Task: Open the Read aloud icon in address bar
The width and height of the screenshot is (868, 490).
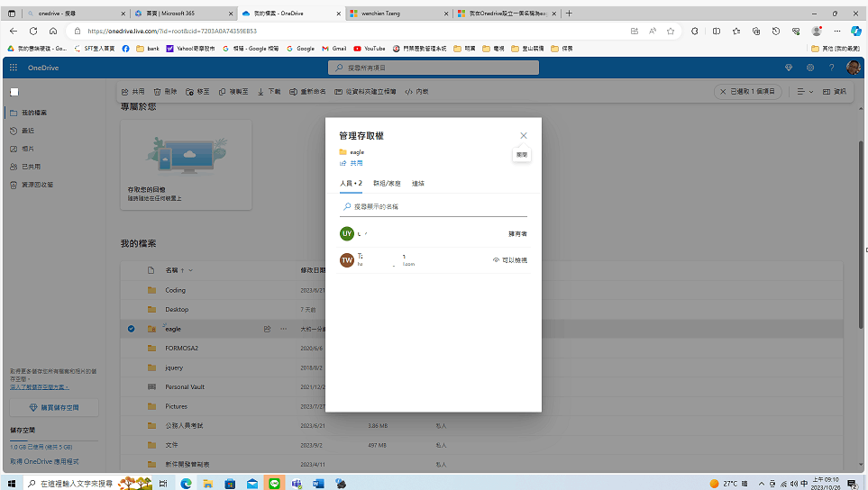Action: pos(653,31)
